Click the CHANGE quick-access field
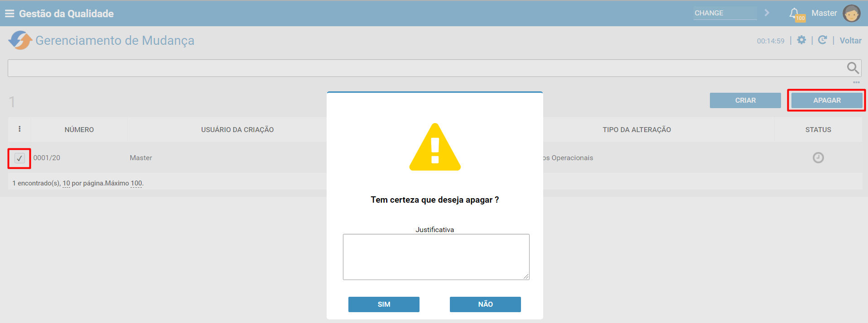The image size is (868, 323). click(725, 13)
